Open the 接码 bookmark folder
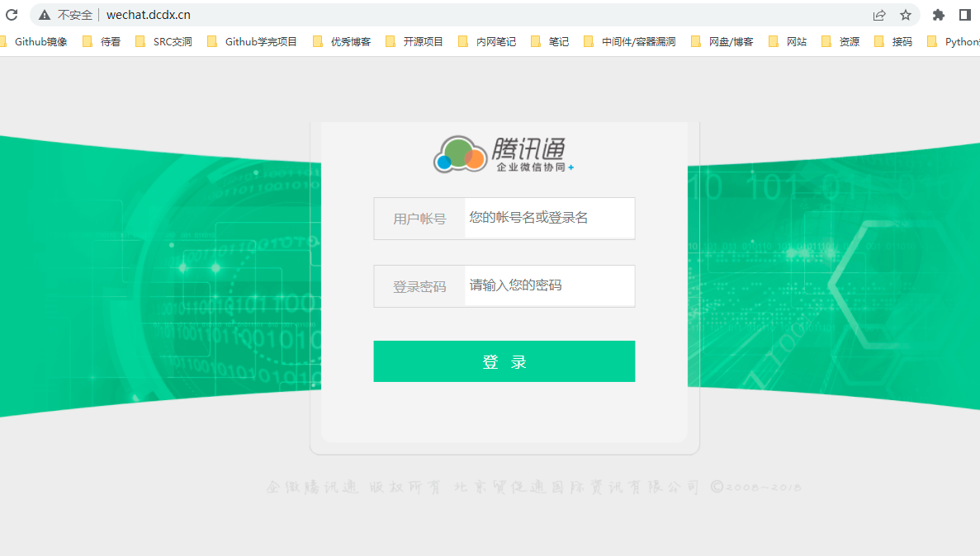980x556 pixels. [894, 42]
